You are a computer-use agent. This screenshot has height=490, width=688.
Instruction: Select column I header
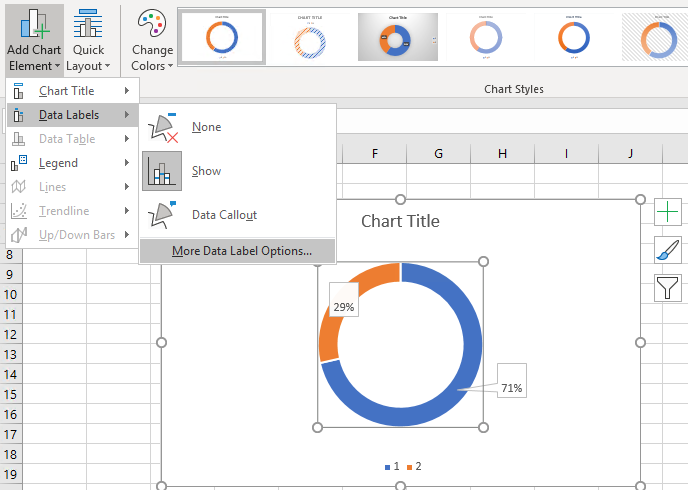566,154
